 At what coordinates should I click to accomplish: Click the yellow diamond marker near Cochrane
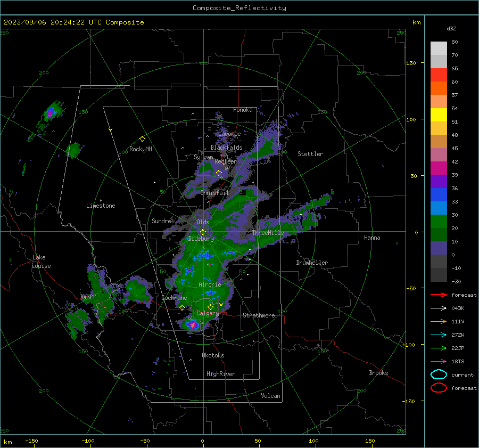pyautogui.click(x=182, y=307)
